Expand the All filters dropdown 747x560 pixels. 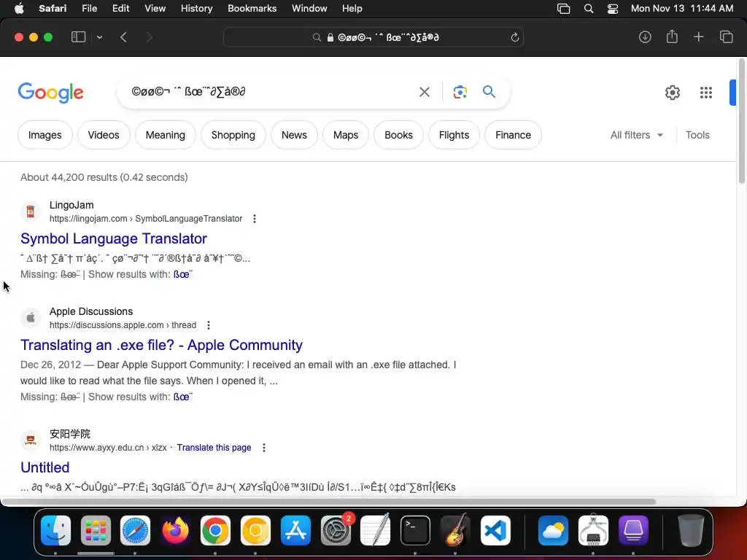point(636,135)
